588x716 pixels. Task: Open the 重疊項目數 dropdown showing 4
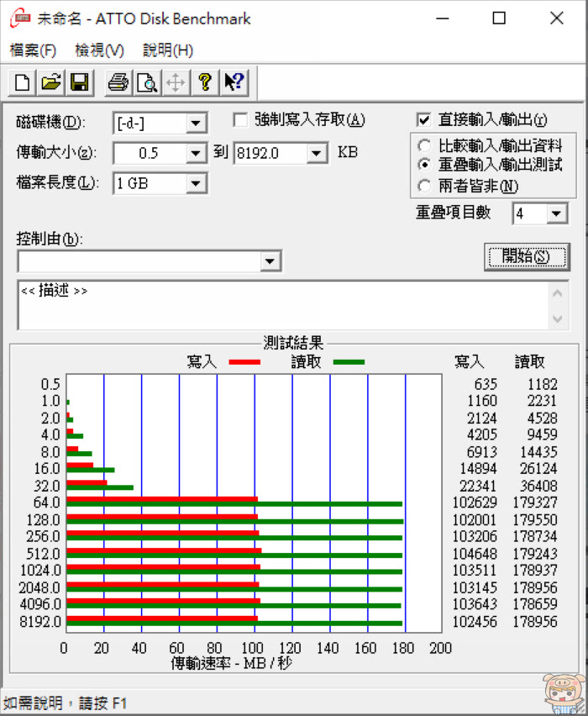coord(556,213)
